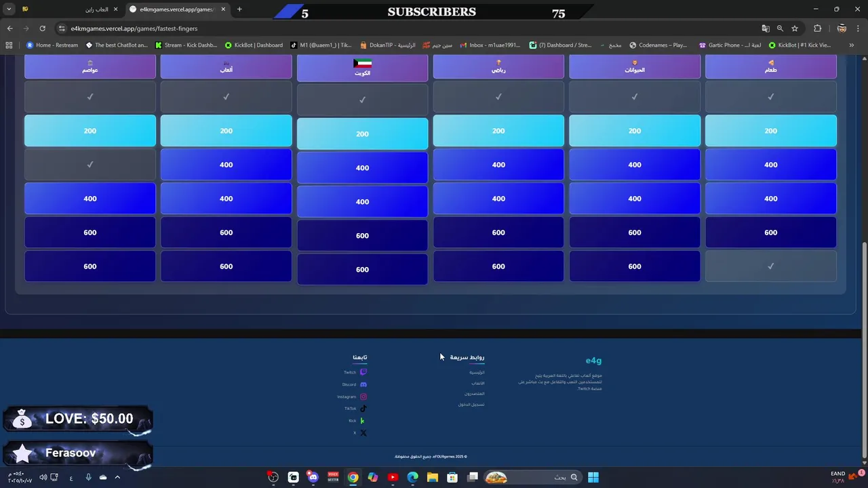Viewport: 868px width, 488px height.
Task: Open a new tab with the plus icon
Action: coord(239,9)
